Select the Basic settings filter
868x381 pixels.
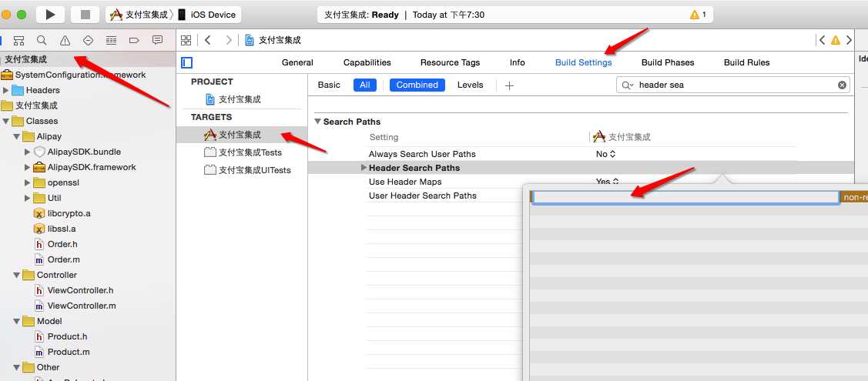coord(329,85)
